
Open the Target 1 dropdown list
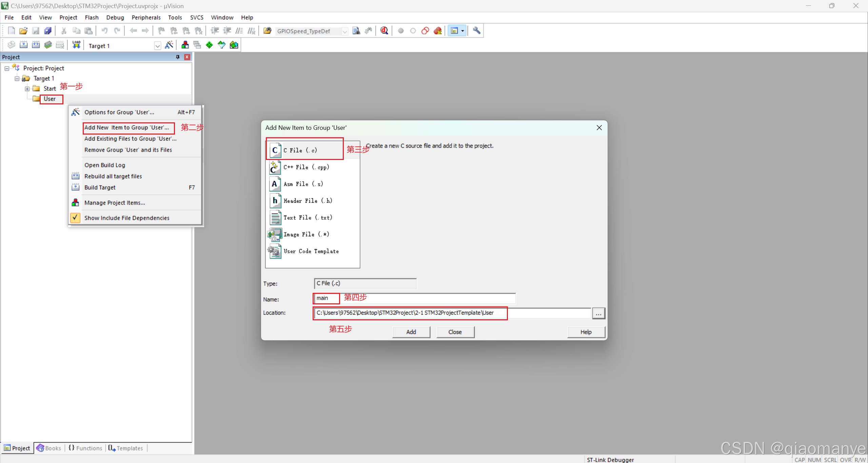[157, 46]
